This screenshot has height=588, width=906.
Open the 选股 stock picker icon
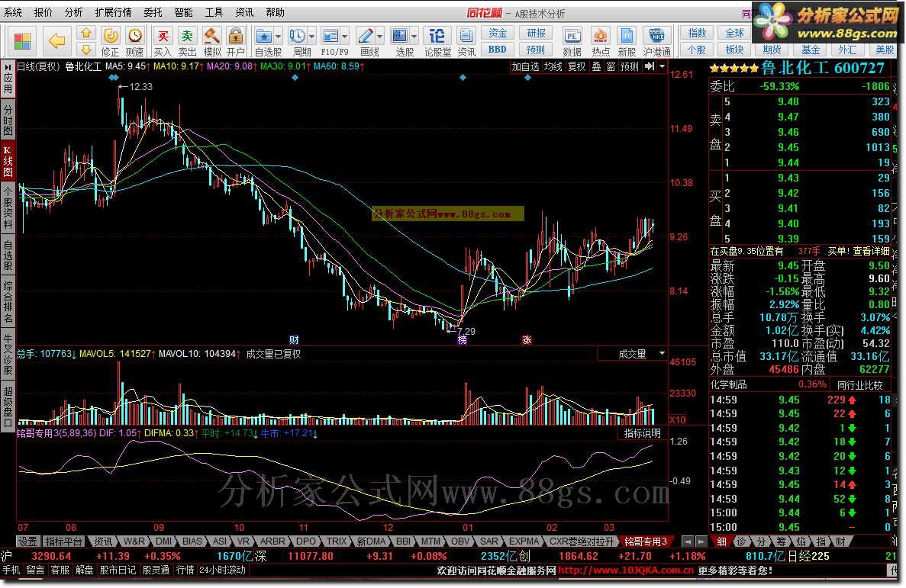pos(400,37)
